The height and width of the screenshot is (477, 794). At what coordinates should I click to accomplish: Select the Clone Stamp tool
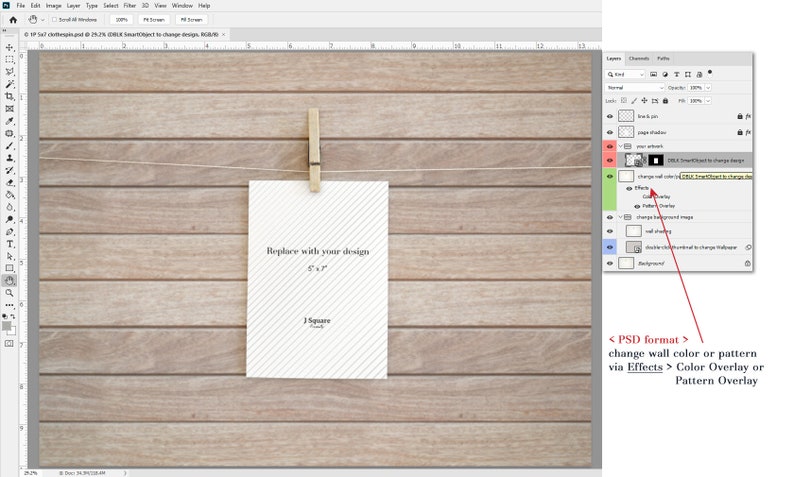(9, 158)
